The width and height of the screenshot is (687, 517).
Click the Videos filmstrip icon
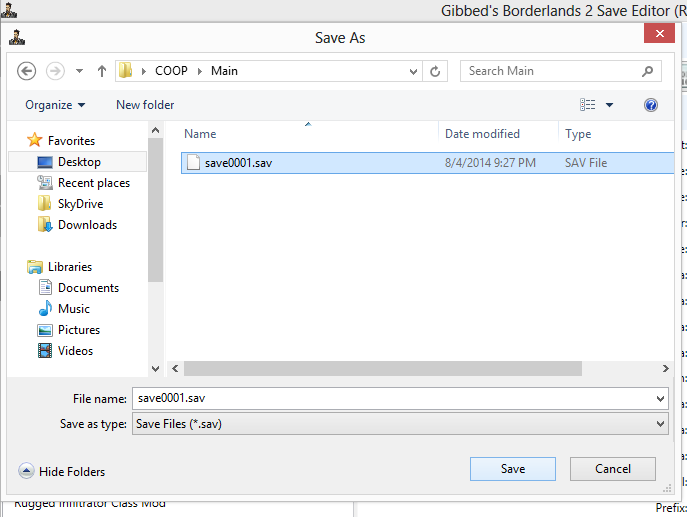point(45,351)
